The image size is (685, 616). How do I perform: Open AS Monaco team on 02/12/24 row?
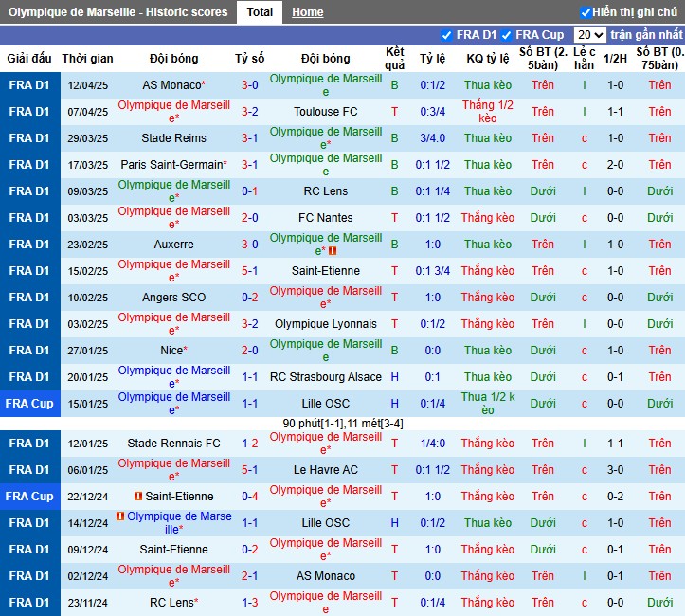click(326, 576)
